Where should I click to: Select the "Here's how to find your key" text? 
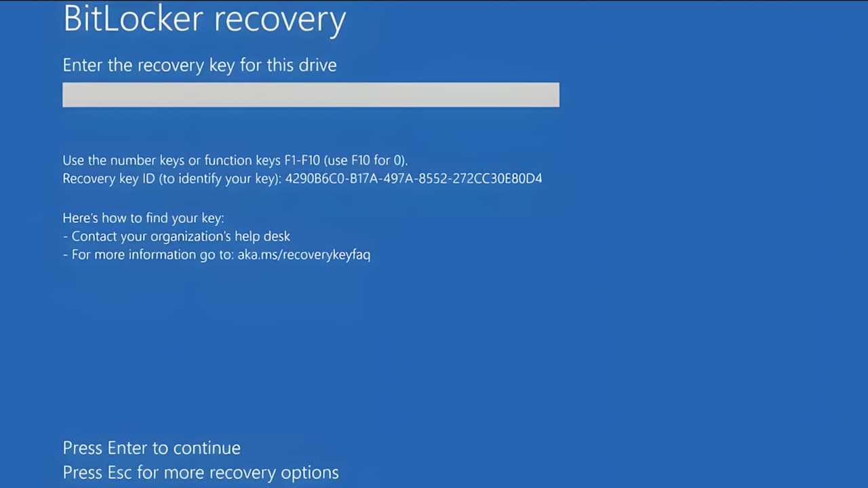coord(143,218)
